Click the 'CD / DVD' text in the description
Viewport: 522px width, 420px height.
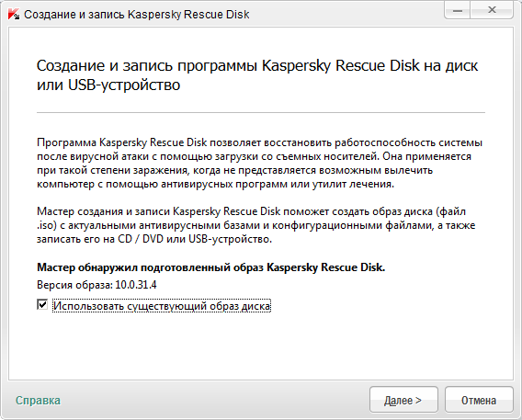click(141, 239)
